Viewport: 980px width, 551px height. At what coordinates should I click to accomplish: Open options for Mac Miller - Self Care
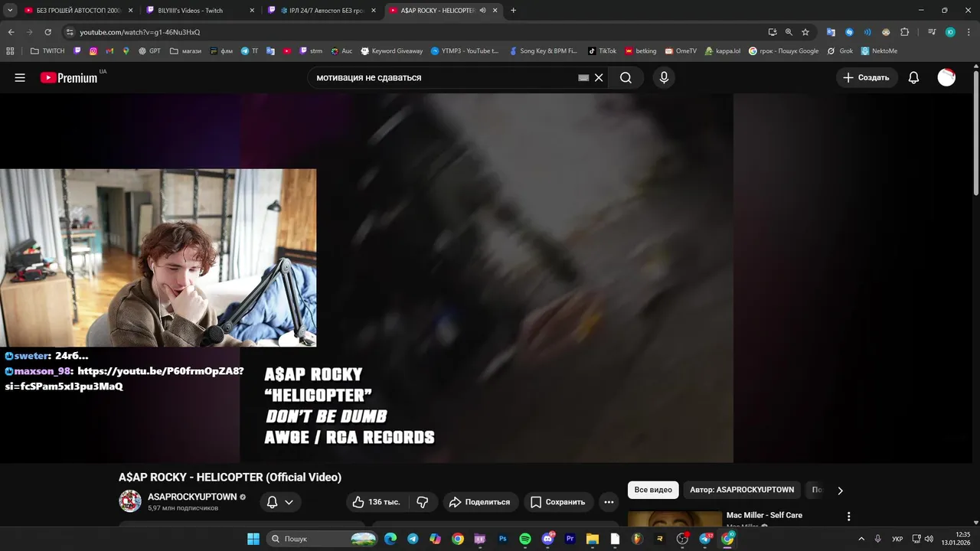pos(848,517)
